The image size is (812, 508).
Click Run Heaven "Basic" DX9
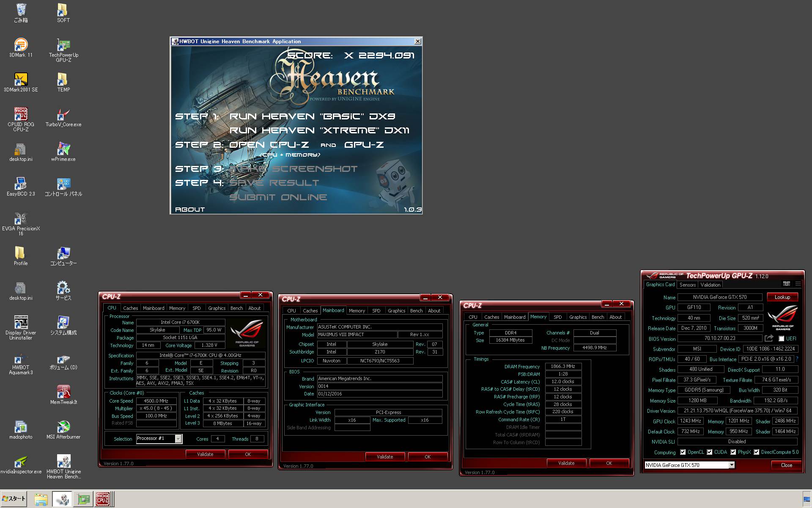(312, 116)
